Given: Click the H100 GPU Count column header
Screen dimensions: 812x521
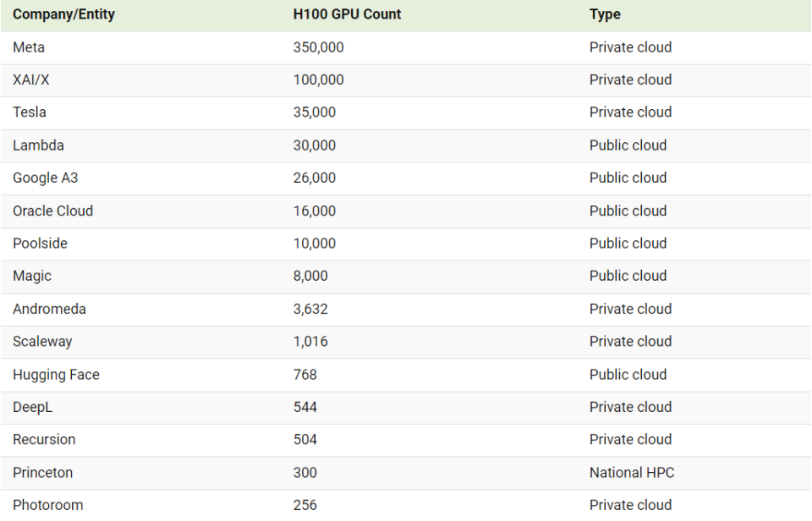Looking at the screenshot, I should [347, 14].
